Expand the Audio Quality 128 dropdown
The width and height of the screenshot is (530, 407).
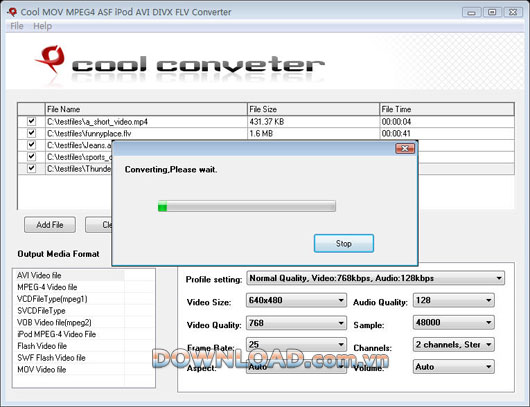[454, 300]
